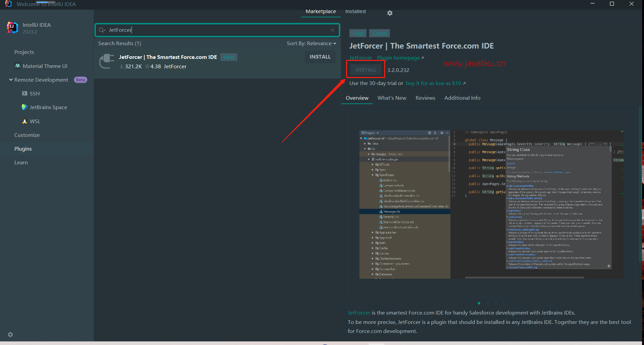
Task: Select Material Theme UI in the sidebar
Action: click(45, 66)
